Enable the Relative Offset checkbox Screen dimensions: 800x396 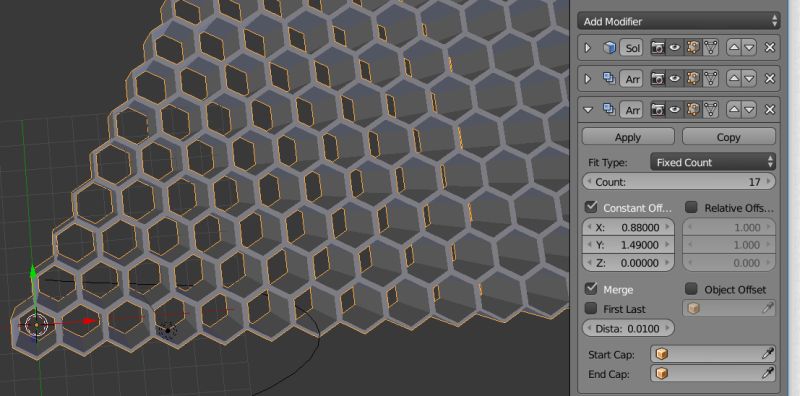(x=691, y=207)
